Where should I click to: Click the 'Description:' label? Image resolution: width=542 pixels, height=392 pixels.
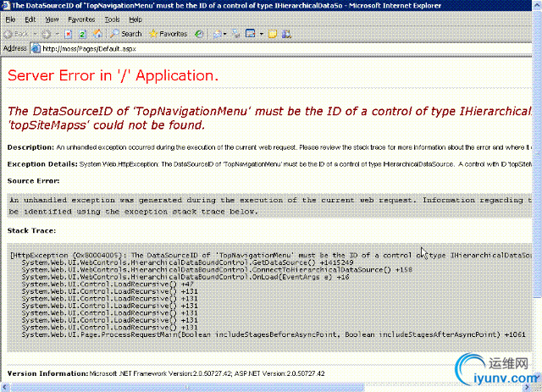tap(30, 147)
